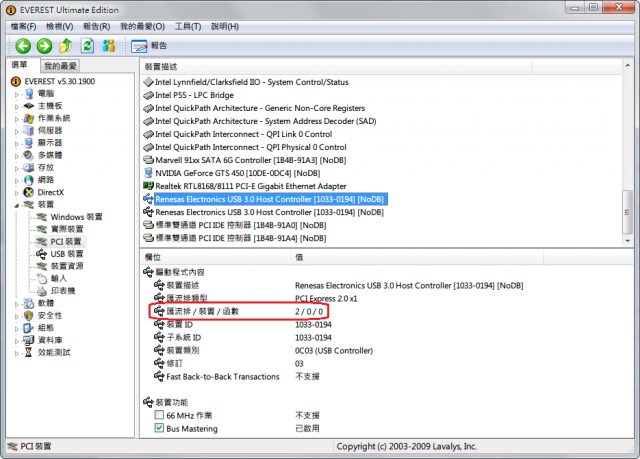Open the 報告(R) menu
Viewport: 640px width, 459px height.
[x=96, y=27]
